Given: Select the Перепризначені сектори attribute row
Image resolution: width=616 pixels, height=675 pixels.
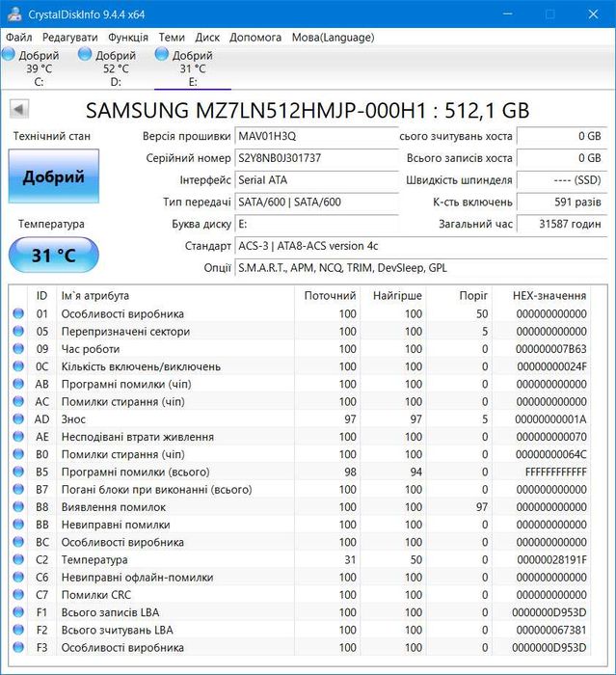Looking at the screenshot, I should pos(300,331).
